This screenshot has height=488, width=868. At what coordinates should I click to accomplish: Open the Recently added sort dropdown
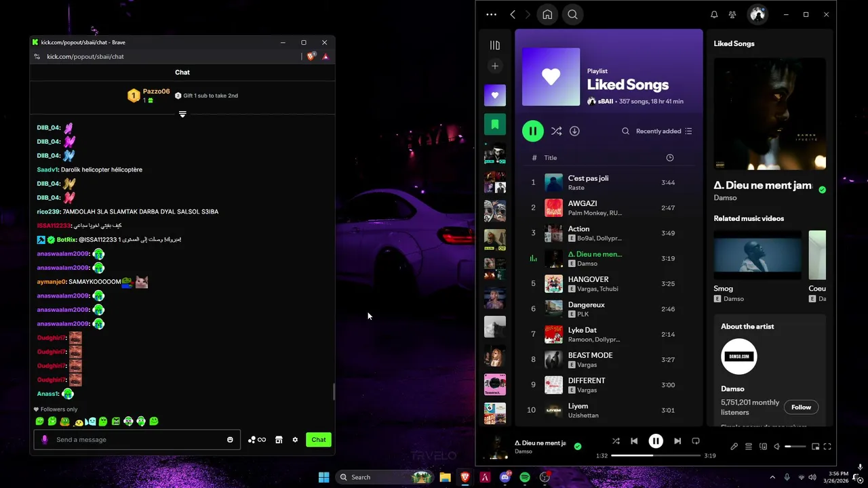[664, 131]
